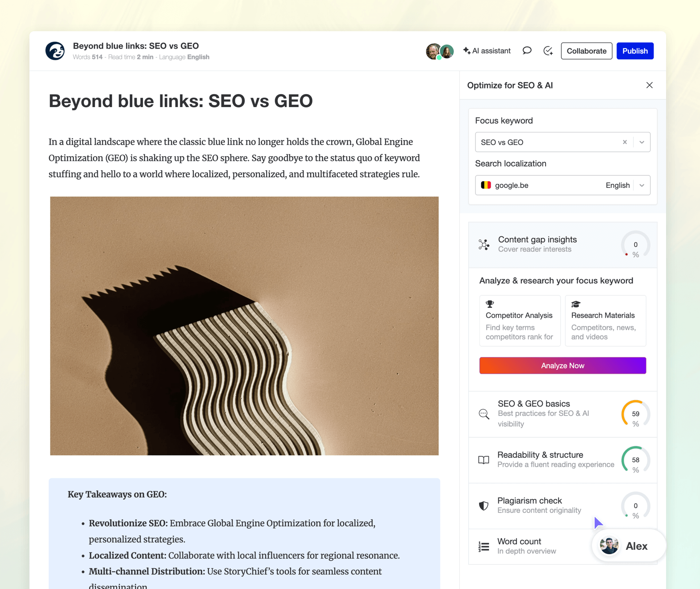Screen dimensions: 700x589
Task: Expand the Word count section
Action: click(562, 547)
